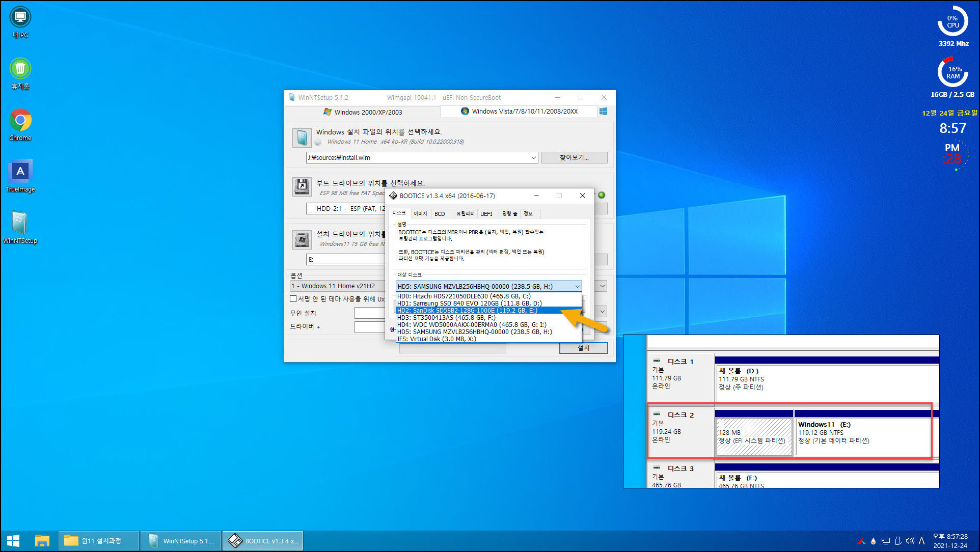The image size is (980, 552).
Task: Switch to WinNTSetup 5.1 taskbar button
Action: pos(181,541)
